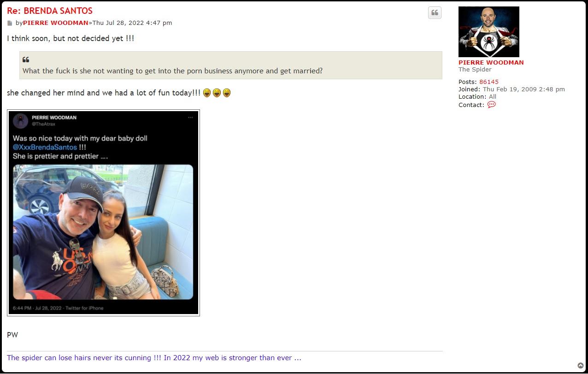This screenshot has width=588, height=374.
Task: Click the quote post button
Action: pyautogui.click(x=435, y=13)
